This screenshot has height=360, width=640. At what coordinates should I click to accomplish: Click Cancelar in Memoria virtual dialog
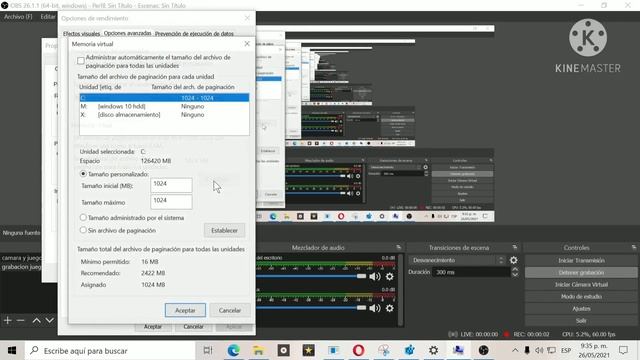230,310
